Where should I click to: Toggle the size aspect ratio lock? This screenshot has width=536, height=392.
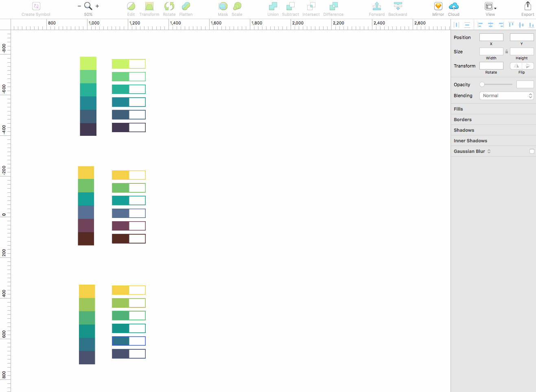(507, 52)
